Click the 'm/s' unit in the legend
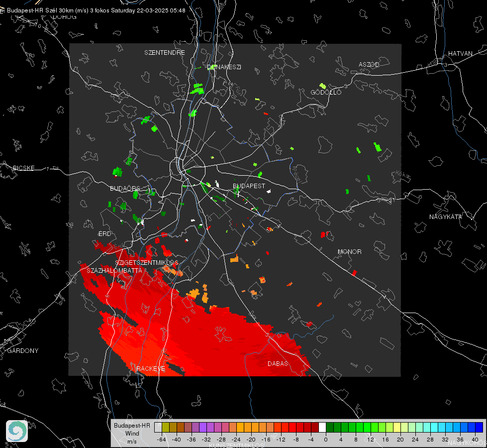The width and height of the screenshot is (487, 448). 132,442
